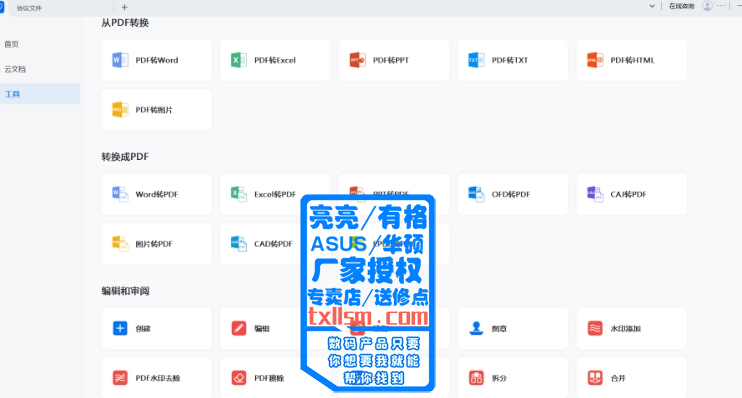Start the Word转PDF conversion icon
742x398 pixels.
(120, 194)
